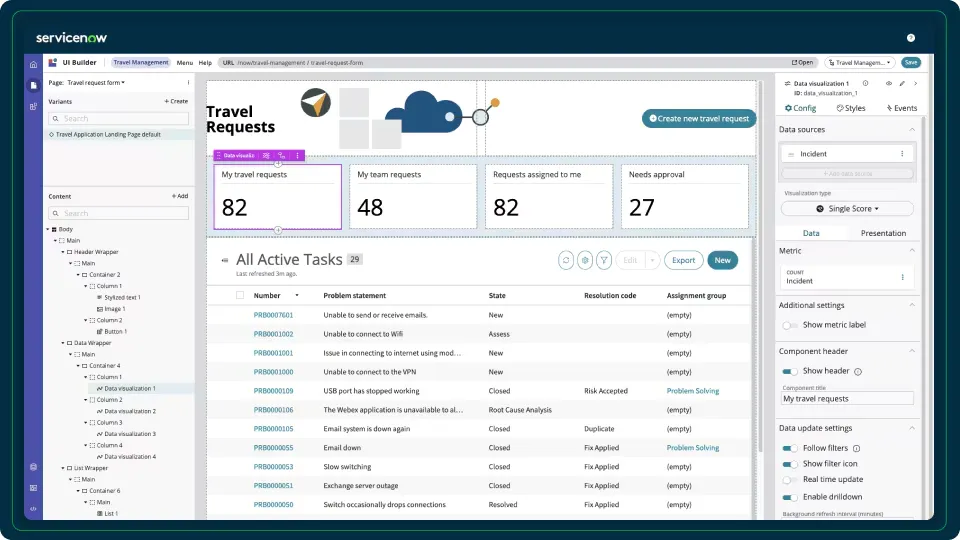960x540 pixels.
Task: Click the Create new travel request button
Action: (x=699, y=119)
